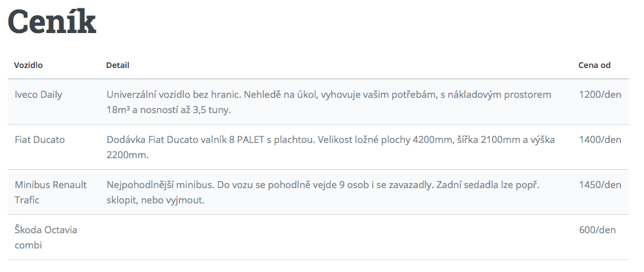The image size is (644, 272).
Task: Click the word 'Trafic' in vehicle column
Action: tap(27, 200)
